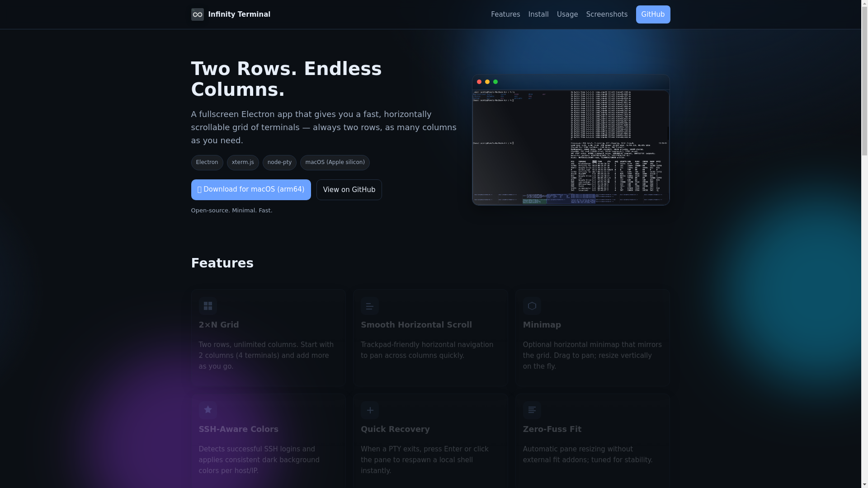The width and height of the screenshot is (868, 488).
Task: Click the Smooth Horizontal Scroll title
Action: click(416, 325)
